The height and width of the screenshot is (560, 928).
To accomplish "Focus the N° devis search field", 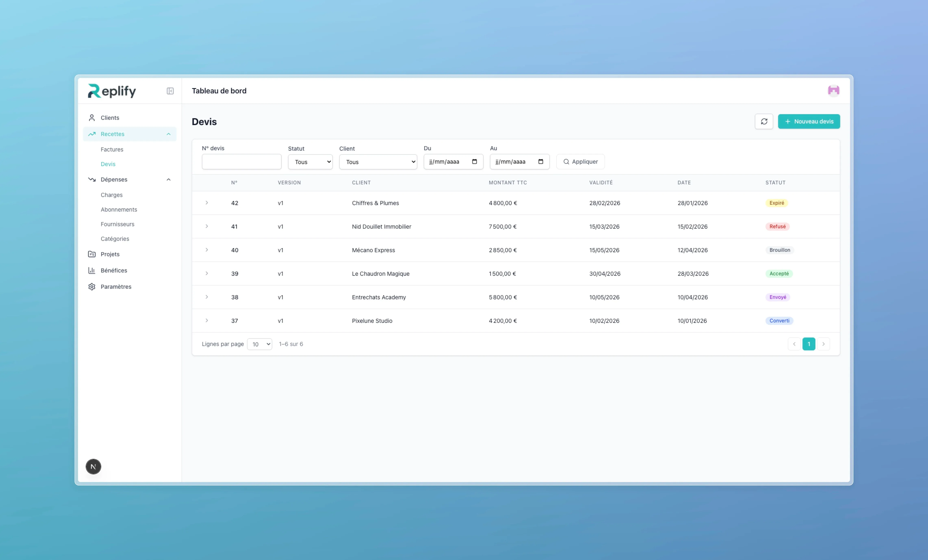I will [241, 161].
